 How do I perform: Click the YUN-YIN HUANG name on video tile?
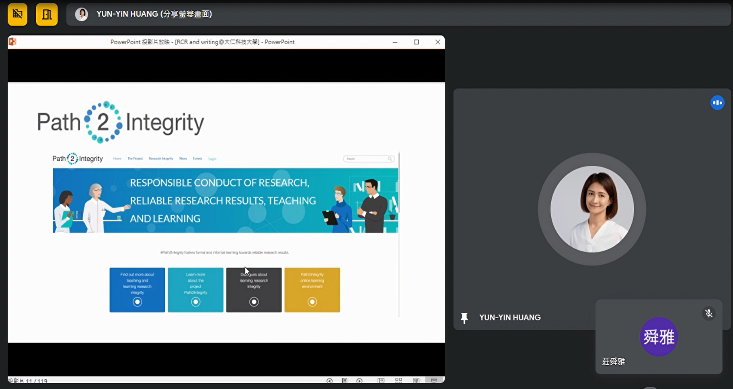point(510,317)
